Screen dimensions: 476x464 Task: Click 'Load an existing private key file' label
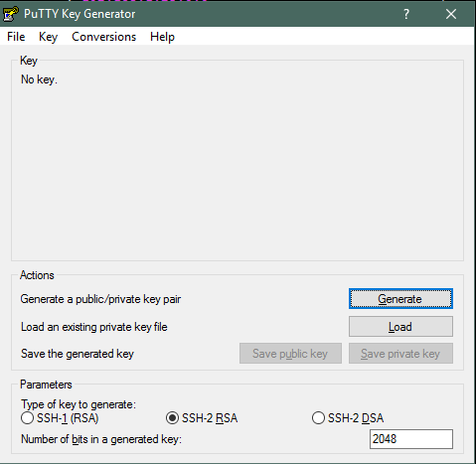[x=94, y=327]
